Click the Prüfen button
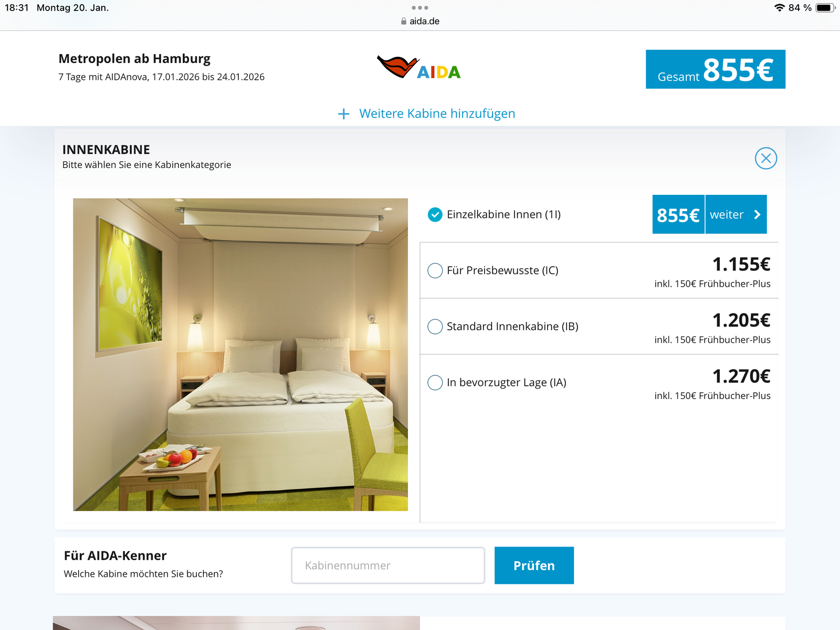Screen dimensions: 840x630 coord(534,565)
